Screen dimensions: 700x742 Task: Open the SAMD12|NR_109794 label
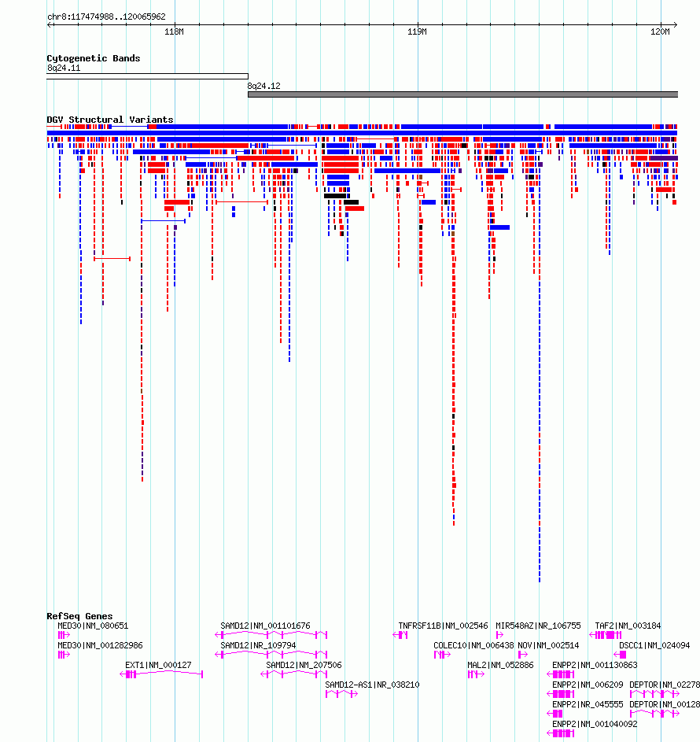tap(258, 645)
